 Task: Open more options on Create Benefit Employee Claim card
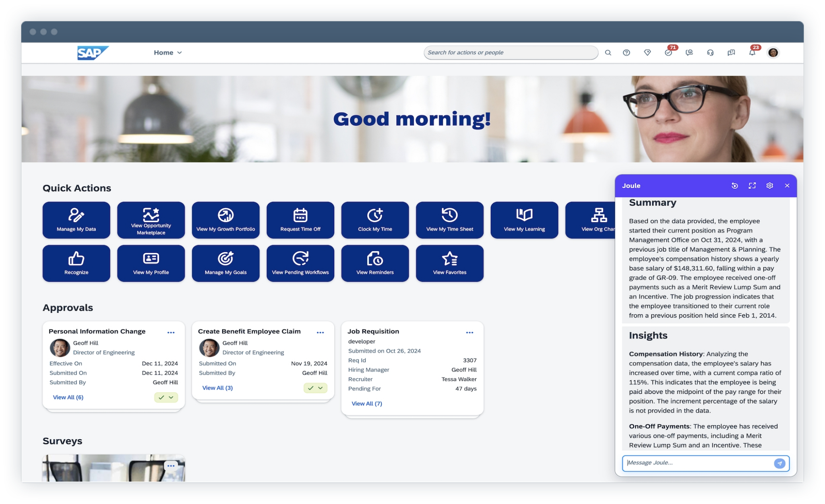pos(320,333)
